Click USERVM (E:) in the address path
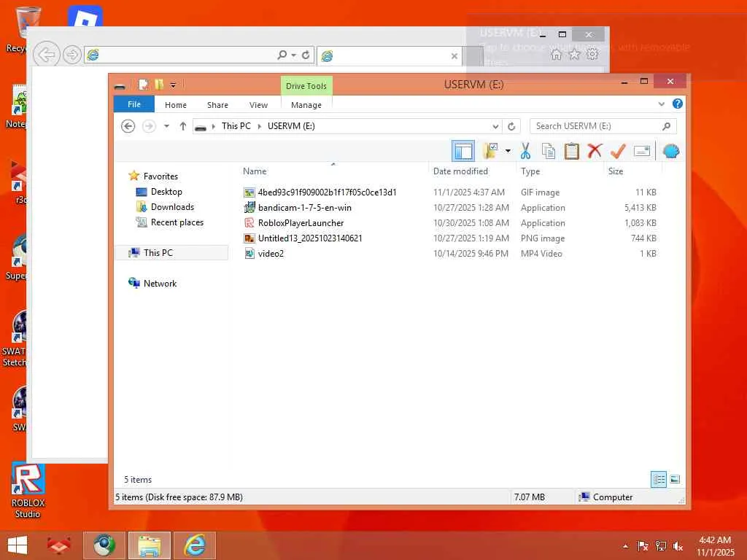The width and height of the screenshot is (747, 560). [x=290, y=126]
